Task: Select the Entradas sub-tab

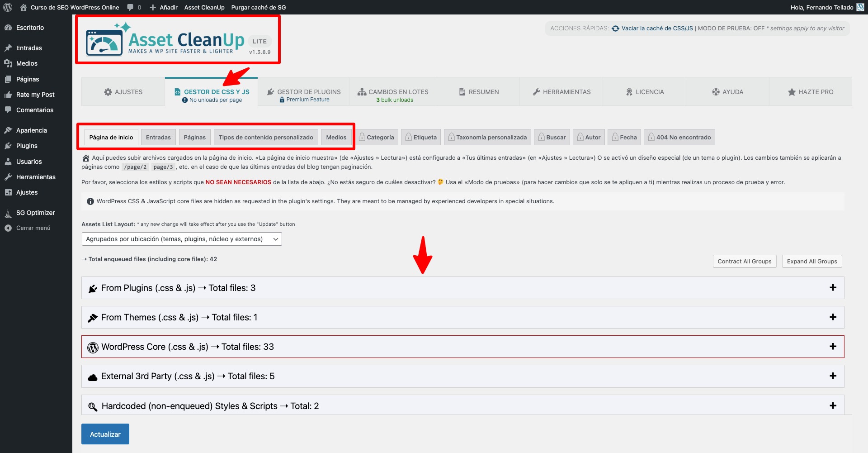Action: [158, 137]
